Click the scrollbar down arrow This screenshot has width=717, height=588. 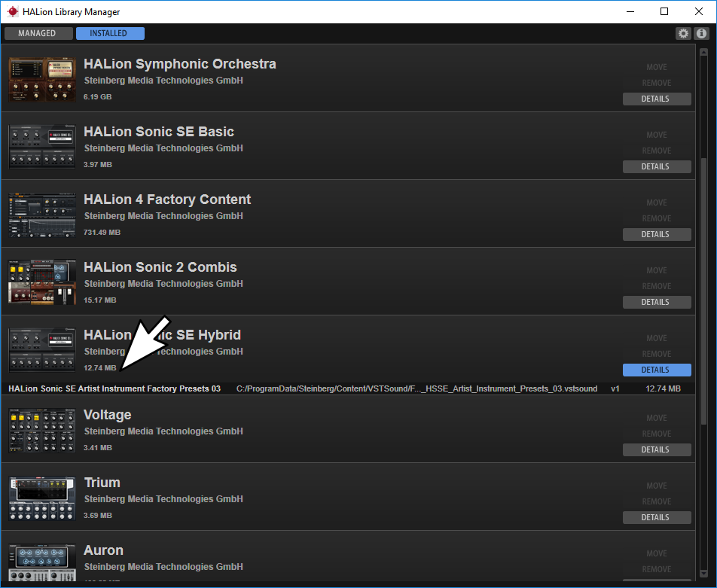[703, 574]
